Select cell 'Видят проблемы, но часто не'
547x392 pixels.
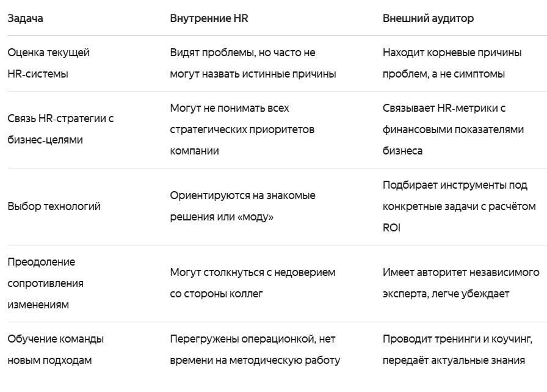pos(253,63)
